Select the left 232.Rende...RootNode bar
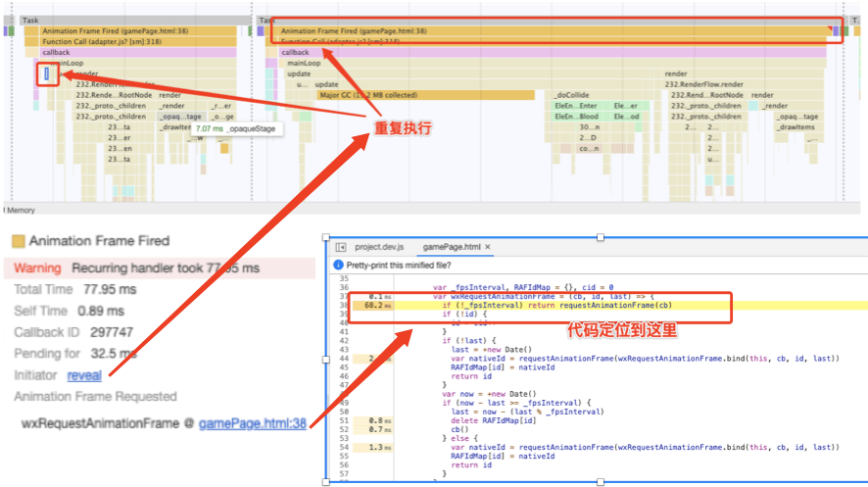 (114, 95)
